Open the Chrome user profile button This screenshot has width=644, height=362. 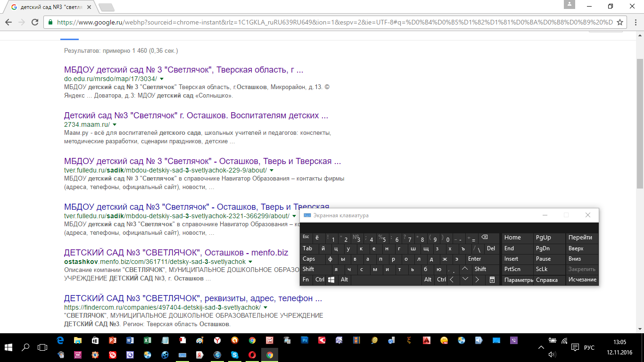(x=570, y=4)
